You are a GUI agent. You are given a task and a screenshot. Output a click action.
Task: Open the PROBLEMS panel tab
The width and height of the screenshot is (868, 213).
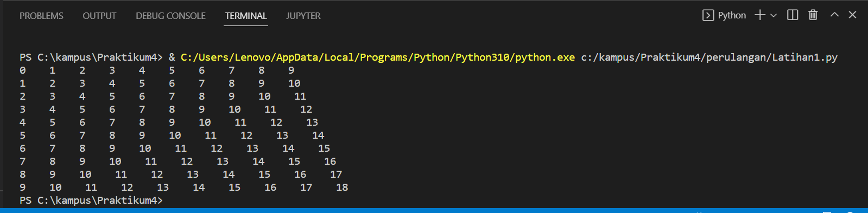point(41,16)
